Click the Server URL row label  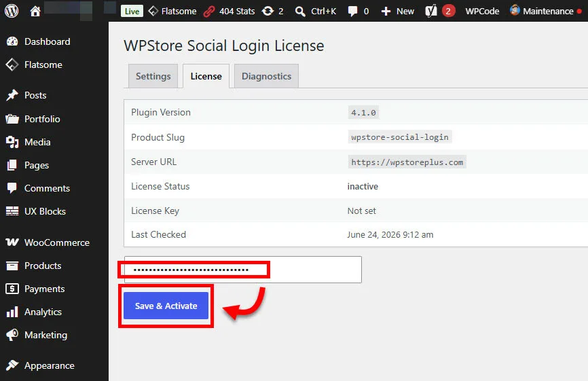pos(153,162)
